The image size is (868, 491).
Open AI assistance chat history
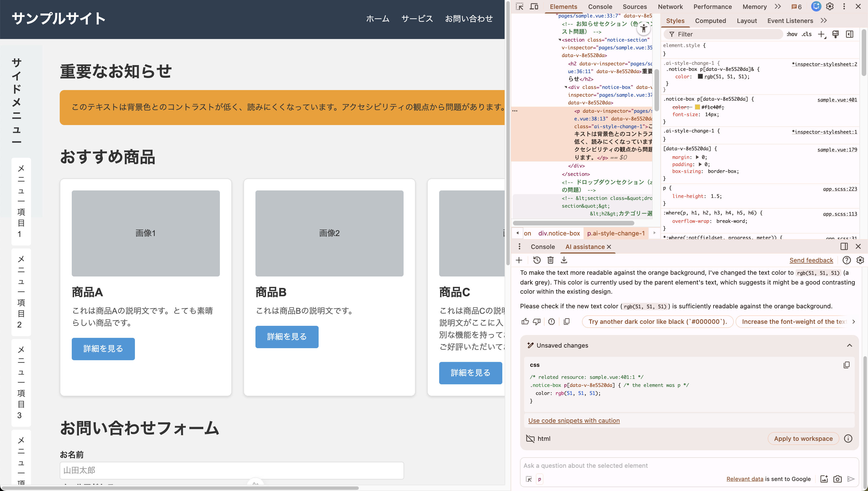pyautogui.click(x=536, y=260)
